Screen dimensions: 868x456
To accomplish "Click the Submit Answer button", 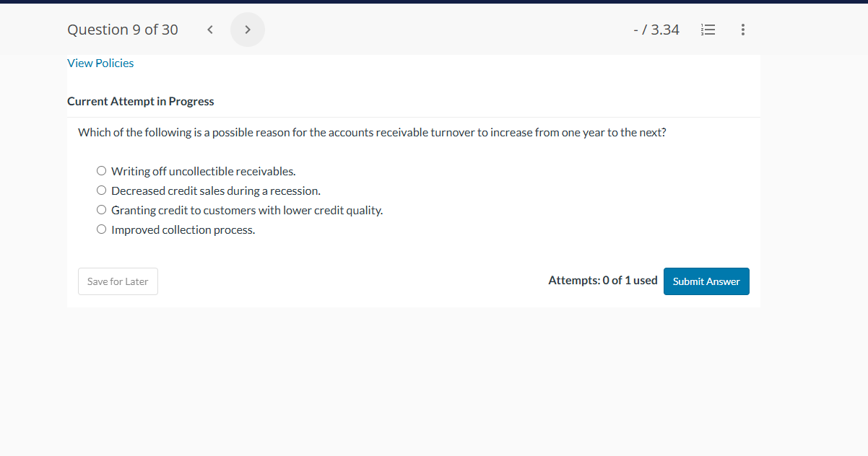I will [706, 281].
